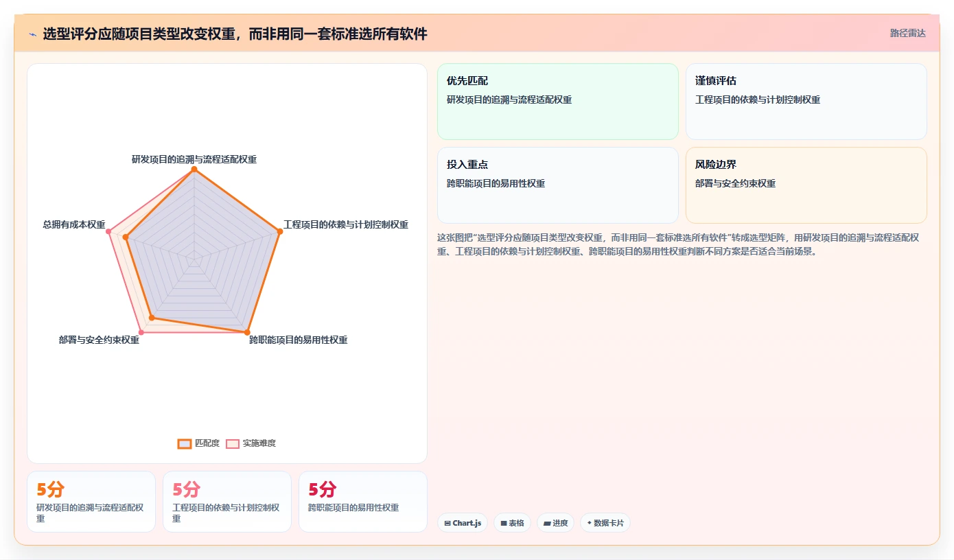
Task: Click the 匹配度 legend text
Action: (x=207, y=443)
